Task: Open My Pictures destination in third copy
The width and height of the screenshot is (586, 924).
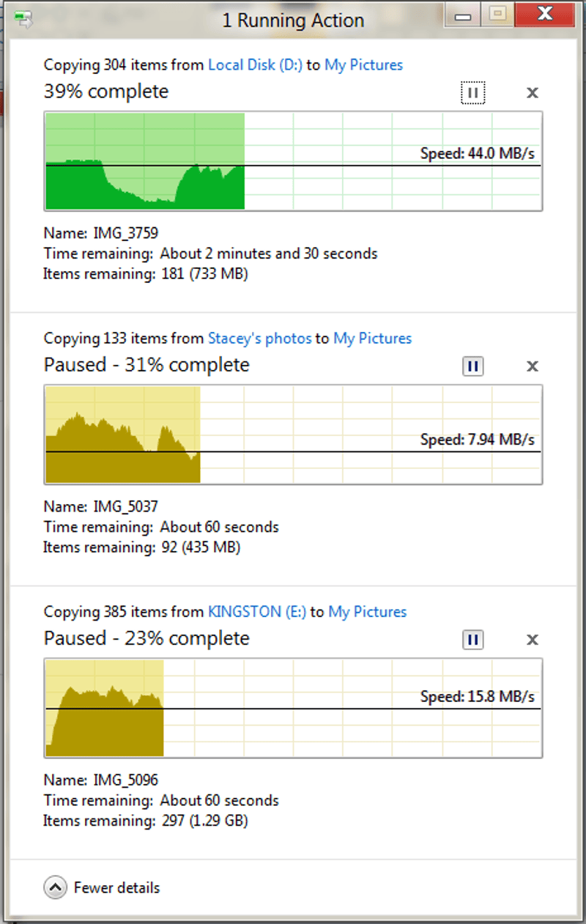Action: pos(367,611)
